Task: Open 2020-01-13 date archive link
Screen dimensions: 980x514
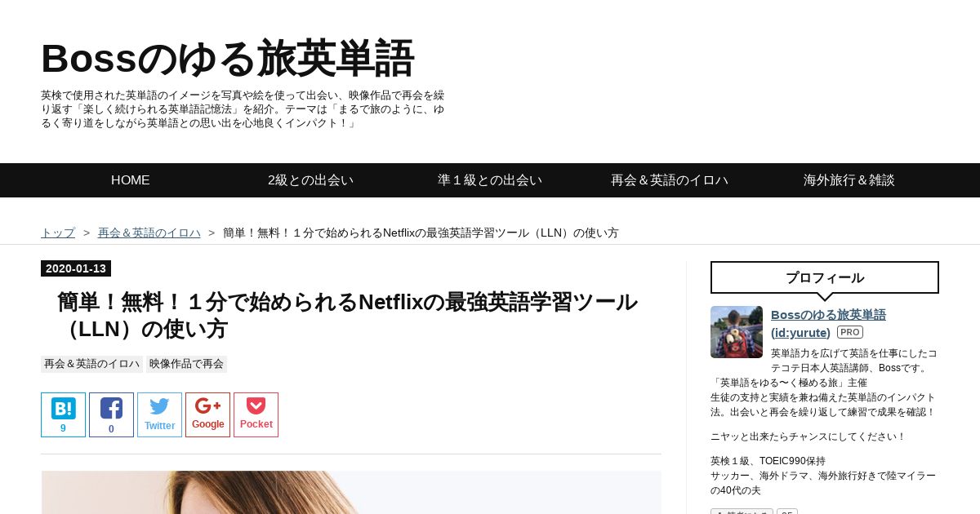Action: pyautogui.click(x=76, y=268)
